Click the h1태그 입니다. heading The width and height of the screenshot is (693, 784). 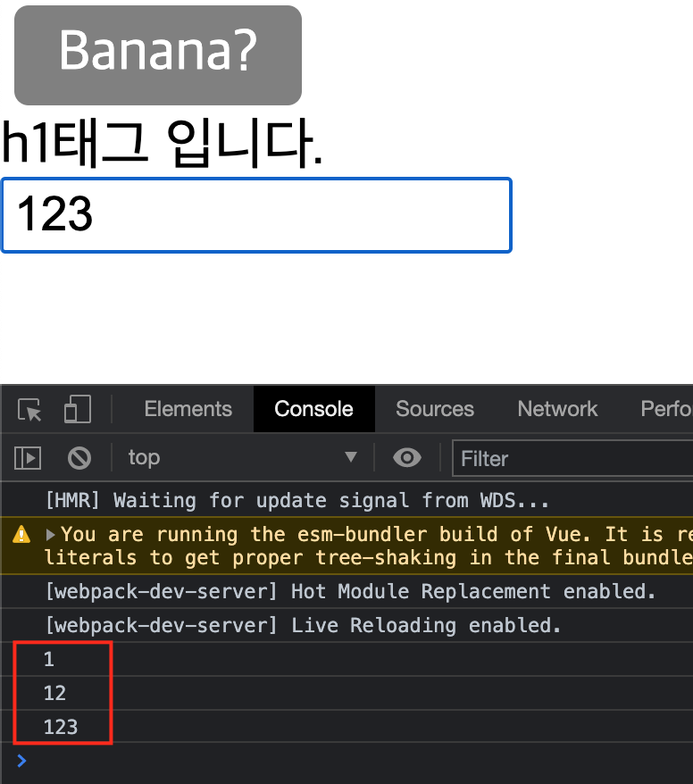(x=163, y=144)
